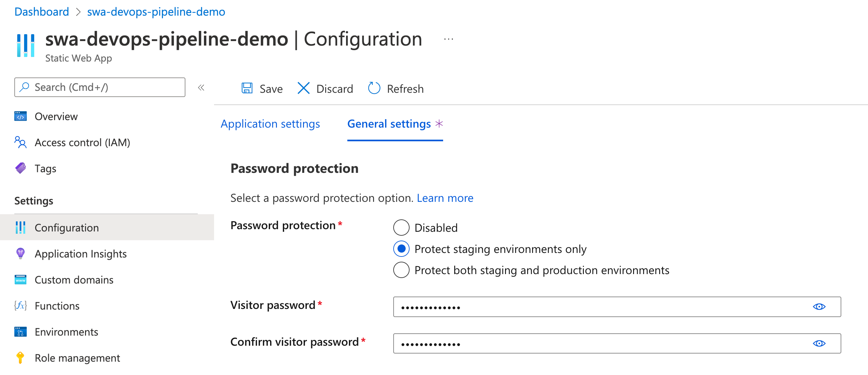Open the Learn more link

coord(445,198)
